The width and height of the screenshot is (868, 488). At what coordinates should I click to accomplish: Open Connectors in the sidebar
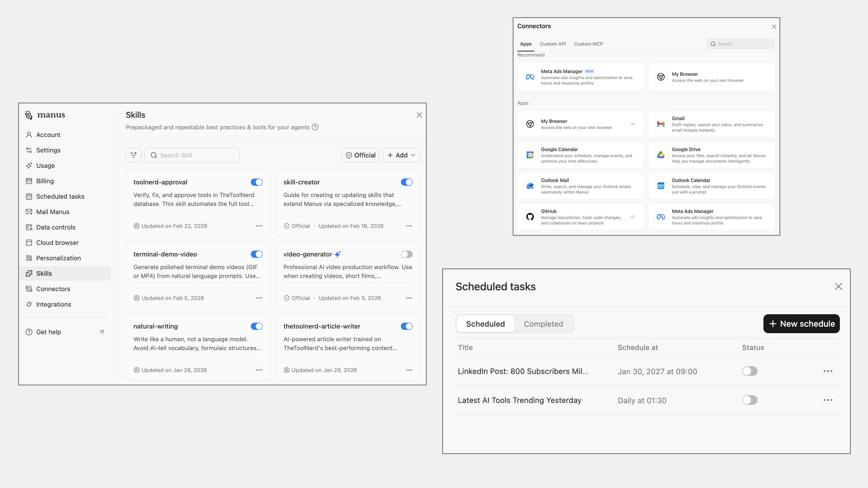pos(53,289)
